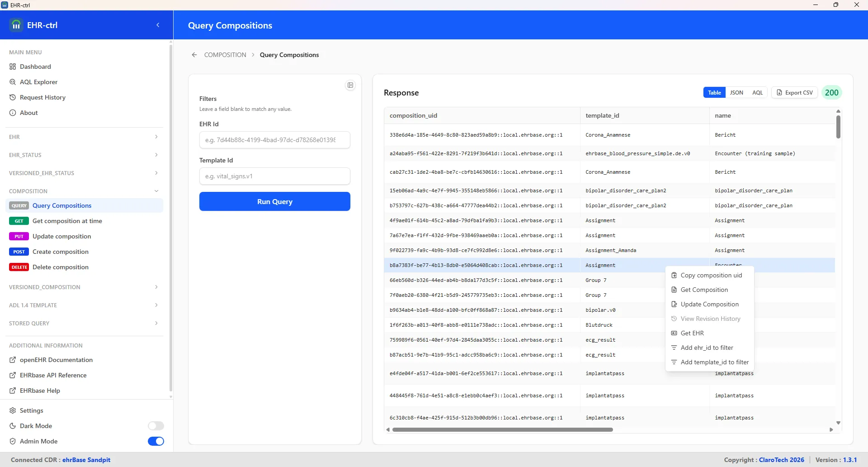Turn off the Admin Mode switch
Screen dimensions: 868x467
[x=156, y=441]
